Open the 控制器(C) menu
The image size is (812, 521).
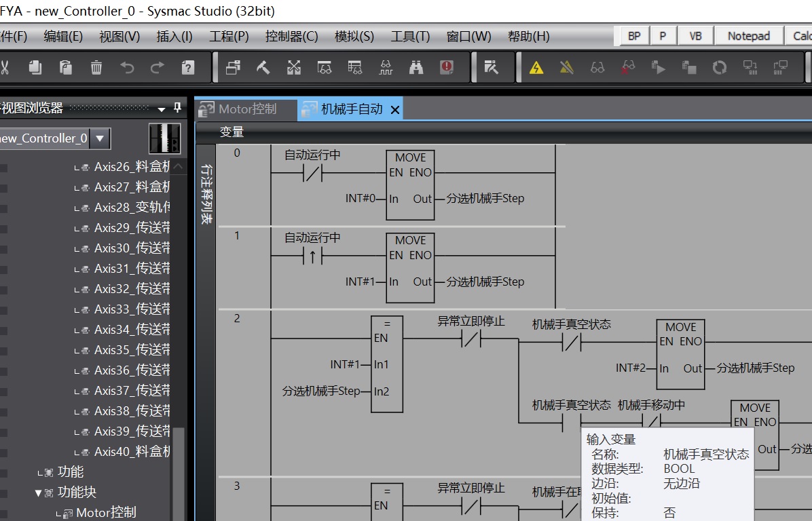click(291, 36)
